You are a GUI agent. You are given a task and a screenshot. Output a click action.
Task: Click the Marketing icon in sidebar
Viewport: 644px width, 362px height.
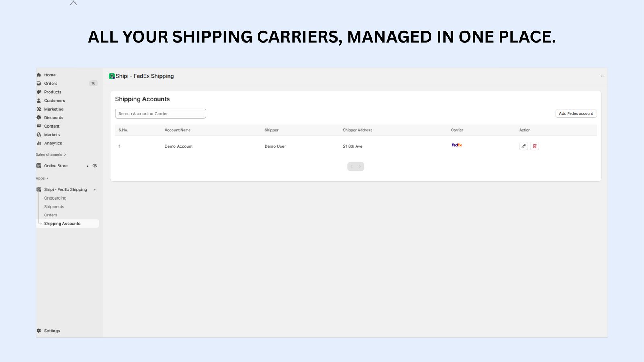[x=39, y=109]
